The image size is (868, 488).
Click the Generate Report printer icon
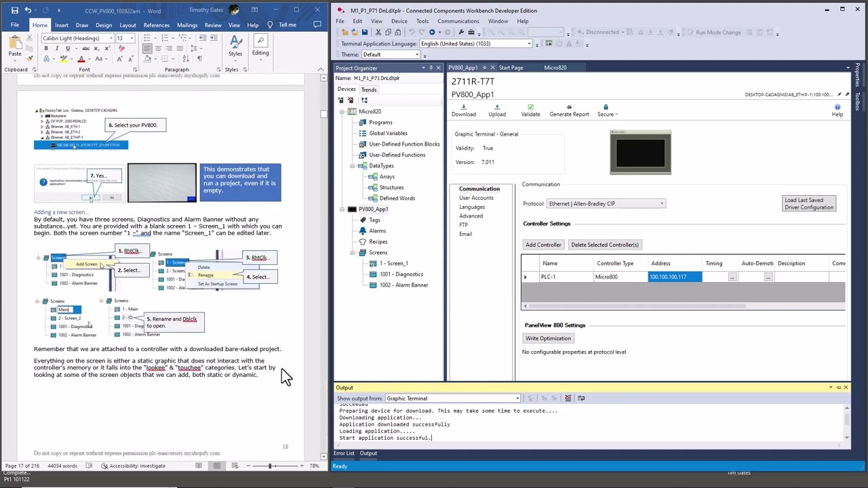coord(569,107)
